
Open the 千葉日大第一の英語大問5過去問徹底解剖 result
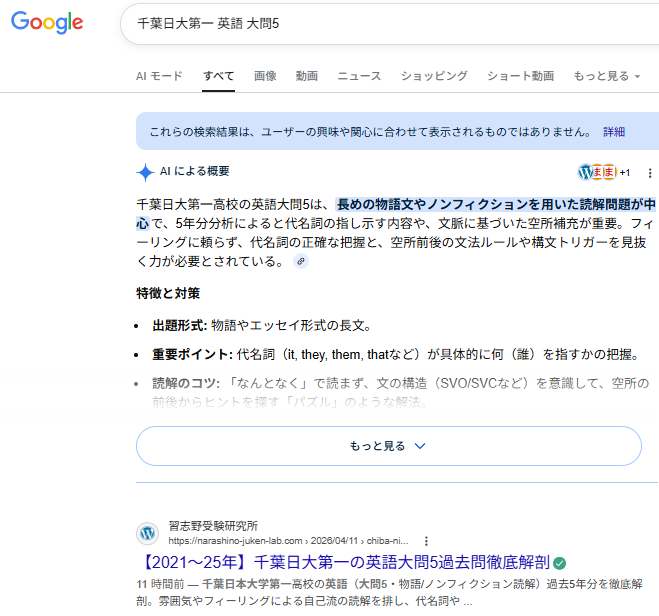pos(342,562)
